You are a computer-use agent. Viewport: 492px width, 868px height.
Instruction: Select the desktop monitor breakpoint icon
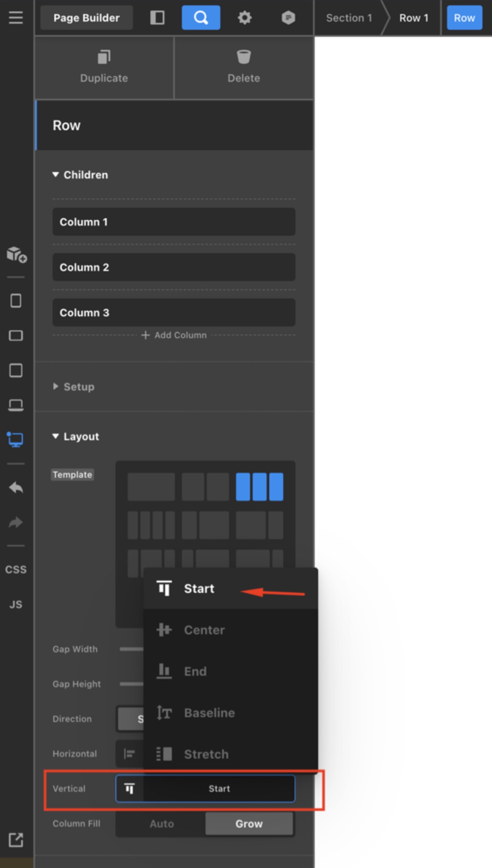(x=16, y=439)
